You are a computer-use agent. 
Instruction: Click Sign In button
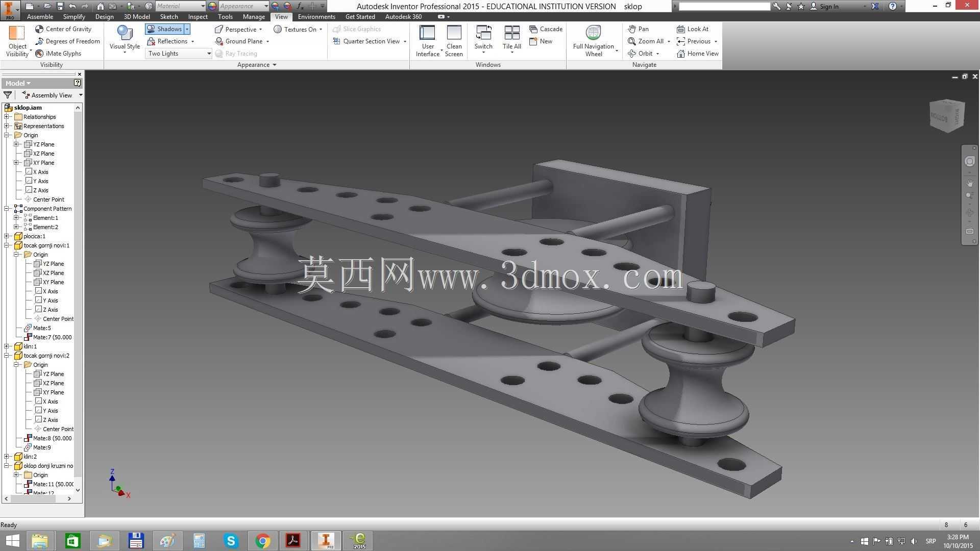824,6
